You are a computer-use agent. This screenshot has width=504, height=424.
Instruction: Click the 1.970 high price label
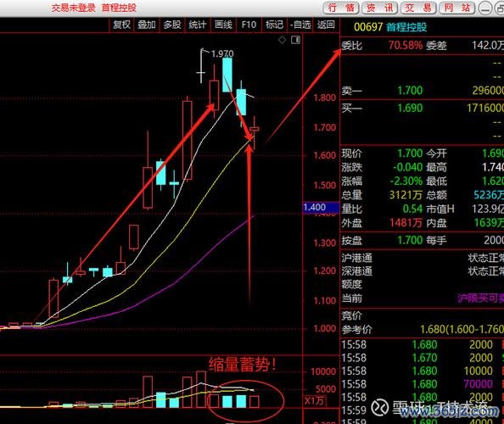pos(222,53)
